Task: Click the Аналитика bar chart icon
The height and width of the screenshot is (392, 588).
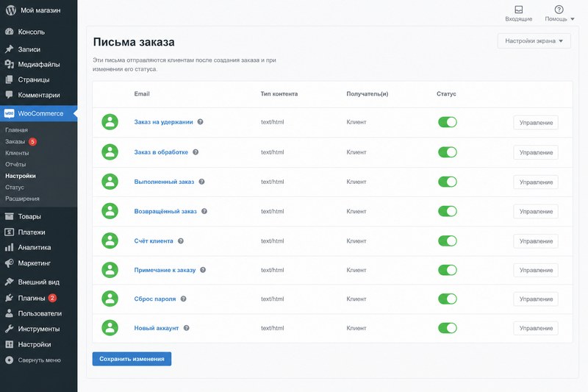Action: 10,247
